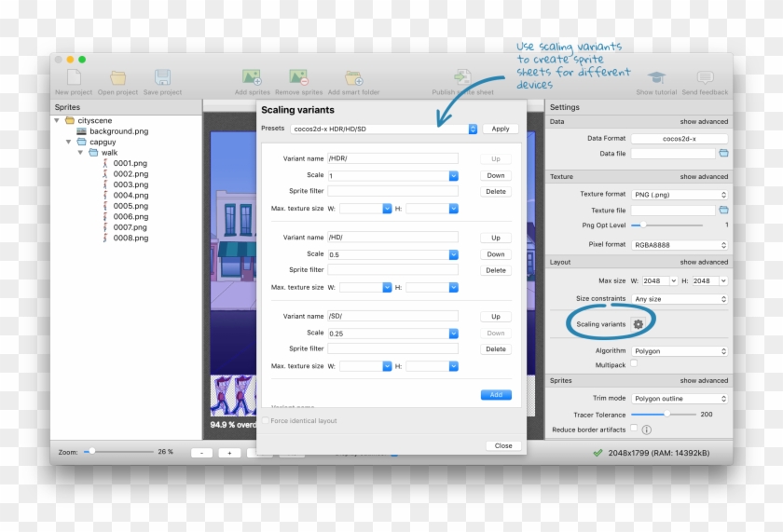Show advanced Texture settings
The width and height of the screenshot is (783, 532).
click(x=704, y=177)
